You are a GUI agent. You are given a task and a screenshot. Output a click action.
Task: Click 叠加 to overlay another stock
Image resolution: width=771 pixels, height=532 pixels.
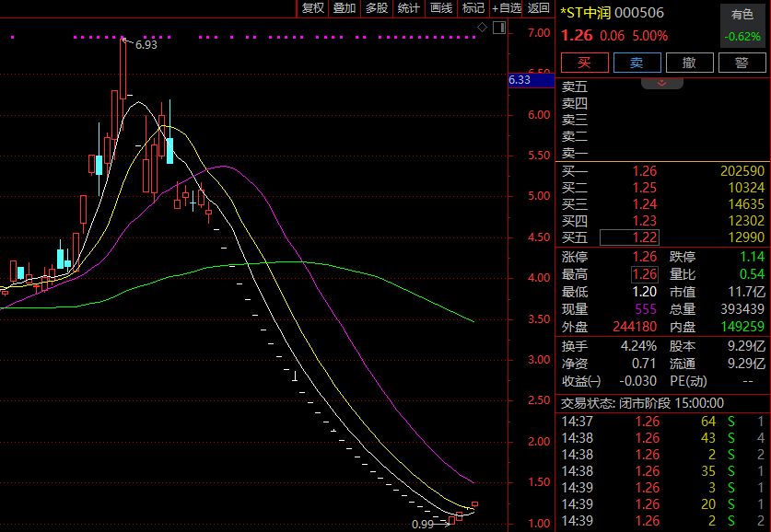pos(345,8)
